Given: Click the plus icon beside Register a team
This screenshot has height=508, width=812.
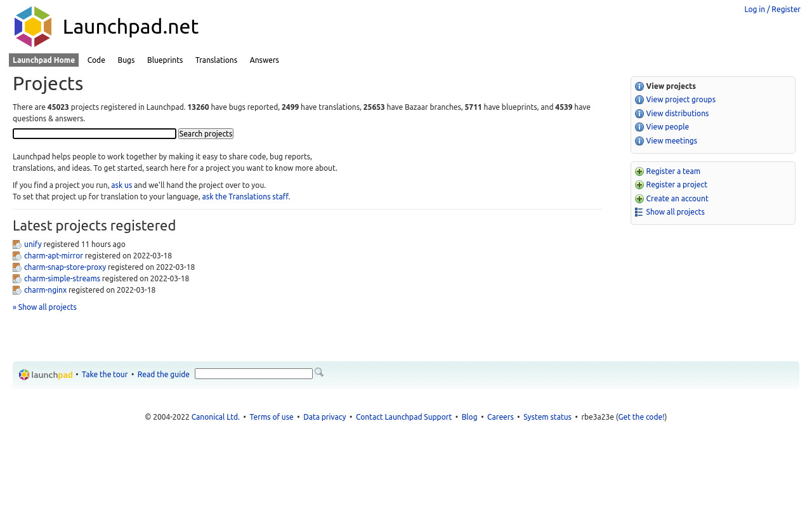Looking at the screenshot, I should 639,171.
